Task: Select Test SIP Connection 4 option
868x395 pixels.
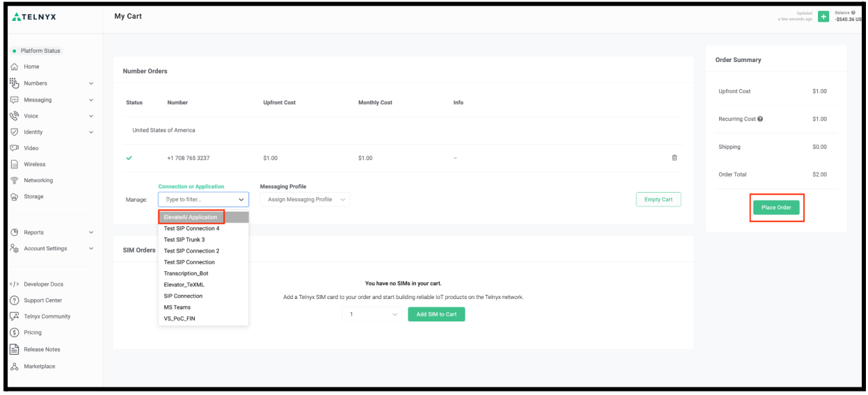Action: point(203,228)
